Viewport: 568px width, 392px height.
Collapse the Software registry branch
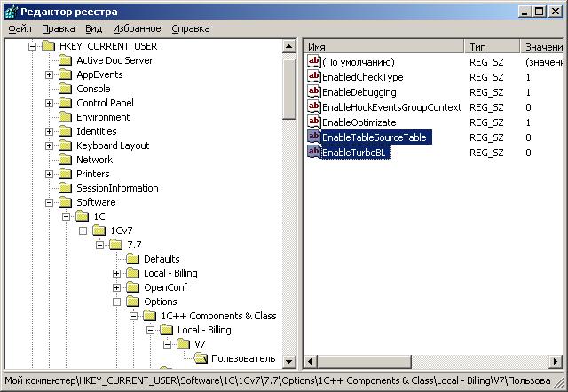tap(49, 202)
